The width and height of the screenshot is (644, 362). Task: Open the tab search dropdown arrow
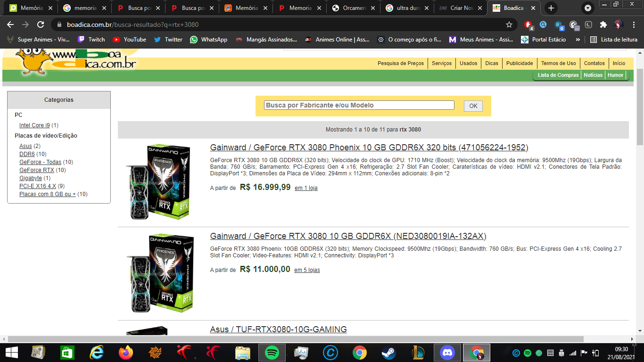[x=588, y=8]
